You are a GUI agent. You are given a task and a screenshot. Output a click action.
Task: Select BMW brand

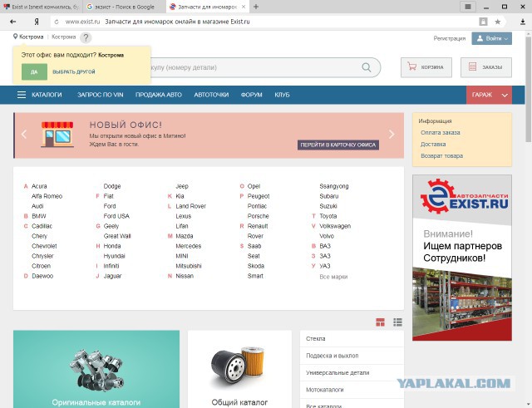(x=39, y=216)
